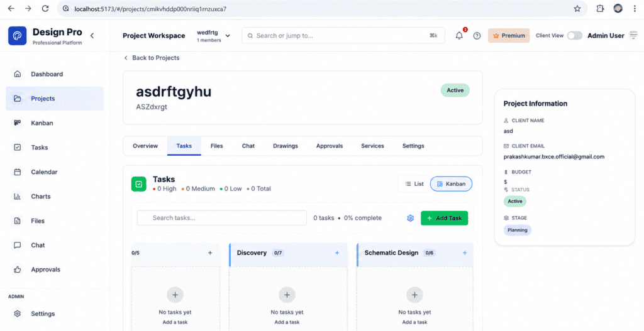The image size is (644, 331).
Task: Open the Kanban sidebar item
Action: [x=55, y=123]
